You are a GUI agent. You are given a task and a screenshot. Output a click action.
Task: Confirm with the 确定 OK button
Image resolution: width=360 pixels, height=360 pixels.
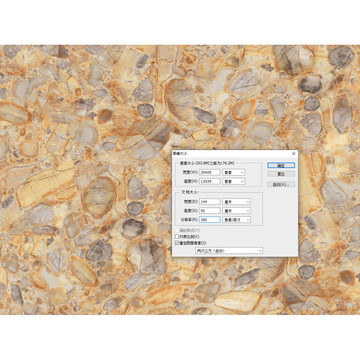281,165
